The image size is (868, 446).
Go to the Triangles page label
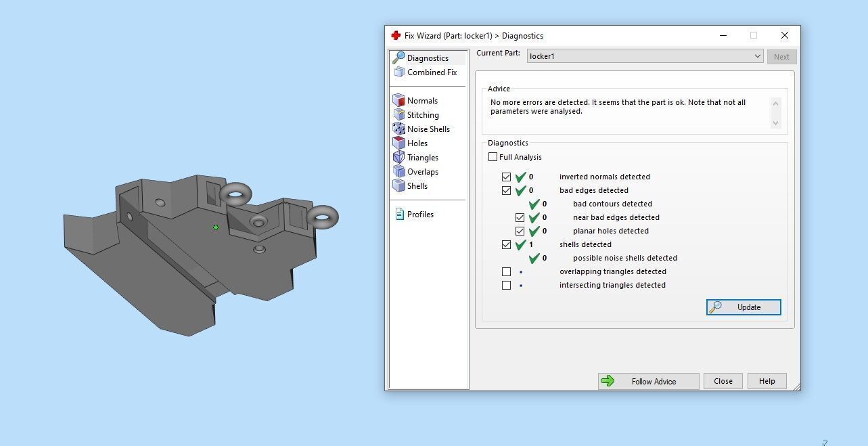pyautogui.click(x=423, y=158)
